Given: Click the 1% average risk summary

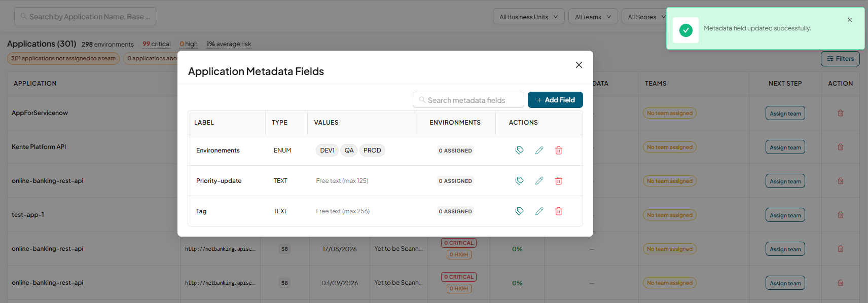Looking at the screenshot, I should 229,44.
